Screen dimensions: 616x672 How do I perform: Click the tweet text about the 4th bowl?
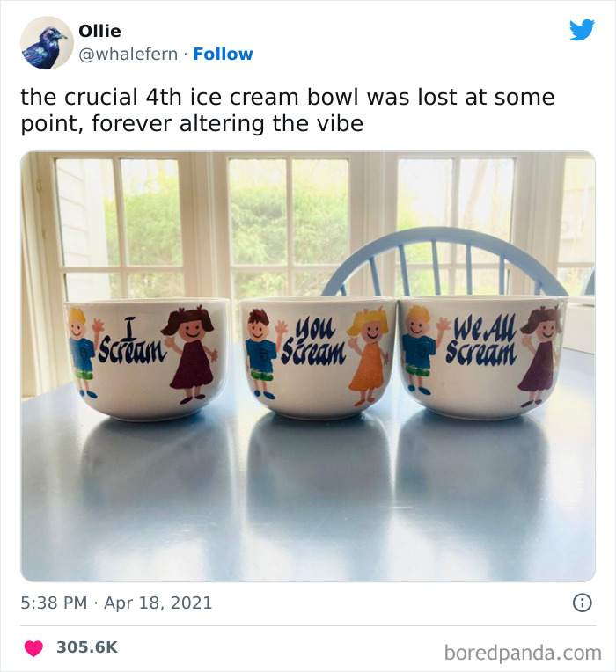point(287,109)
